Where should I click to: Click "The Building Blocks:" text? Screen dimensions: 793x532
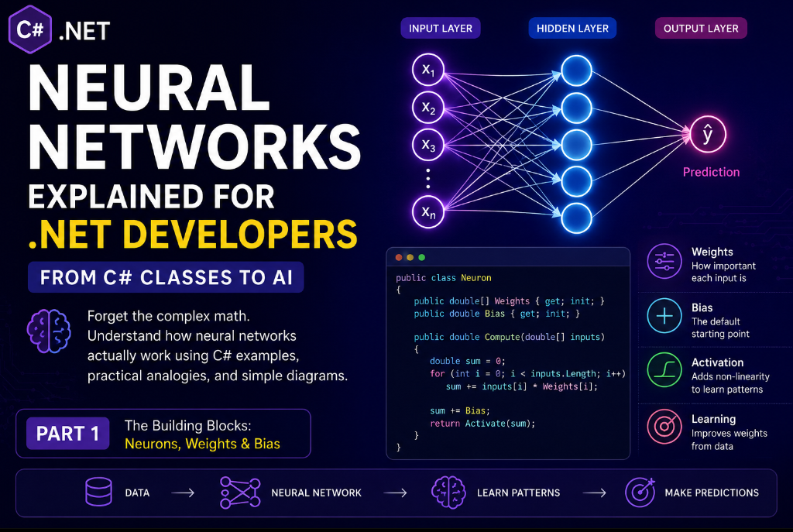[x=187, y=425]
